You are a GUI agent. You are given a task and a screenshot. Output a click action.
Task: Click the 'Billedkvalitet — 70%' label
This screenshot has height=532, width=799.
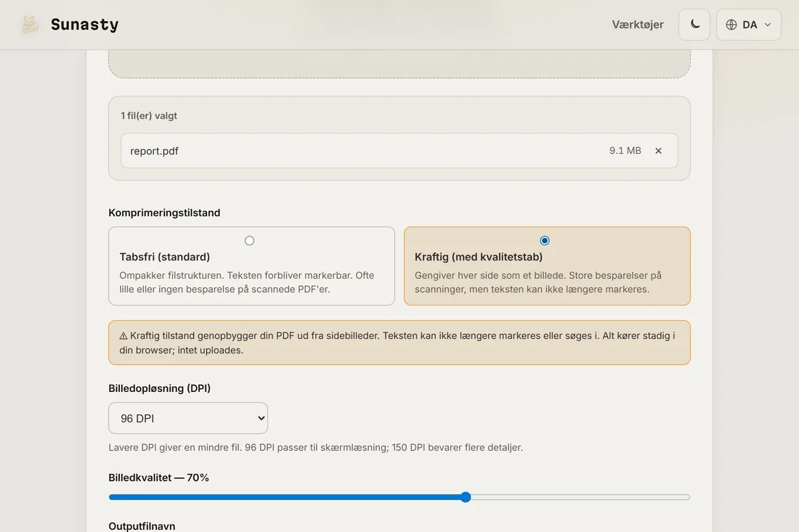(x=158, y=478)
